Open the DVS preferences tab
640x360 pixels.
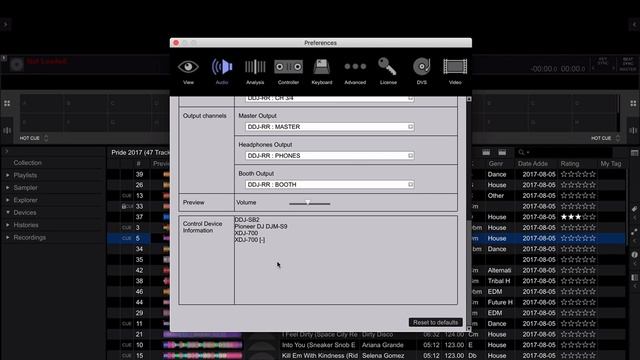[x=422, y=71]
